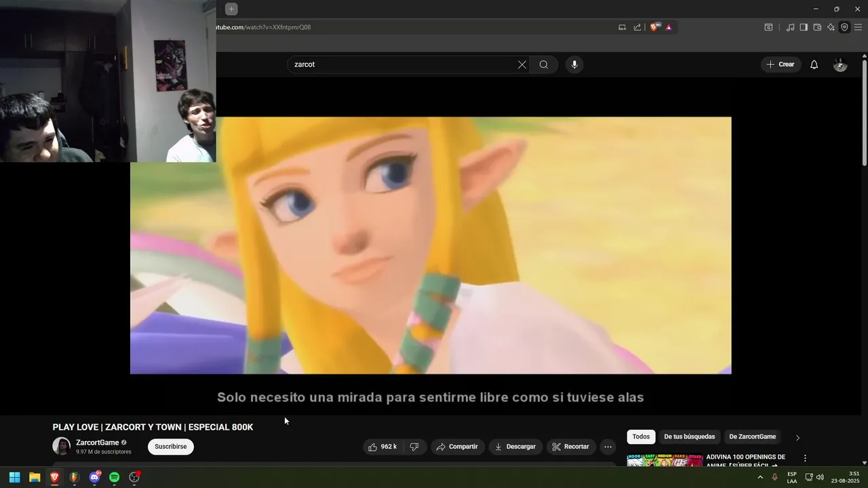The width and height of the screenshot is (868, 488).
Task: Open the network tray icon
Action: 808,477
